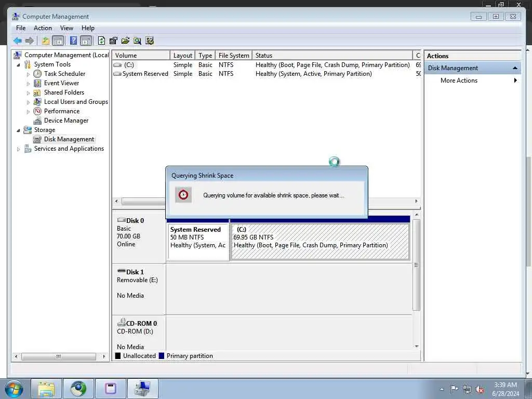This screenshot has width=532, height=399.
Task: Open the File menu
Action: pyautogui.click(x=21, y=28)
